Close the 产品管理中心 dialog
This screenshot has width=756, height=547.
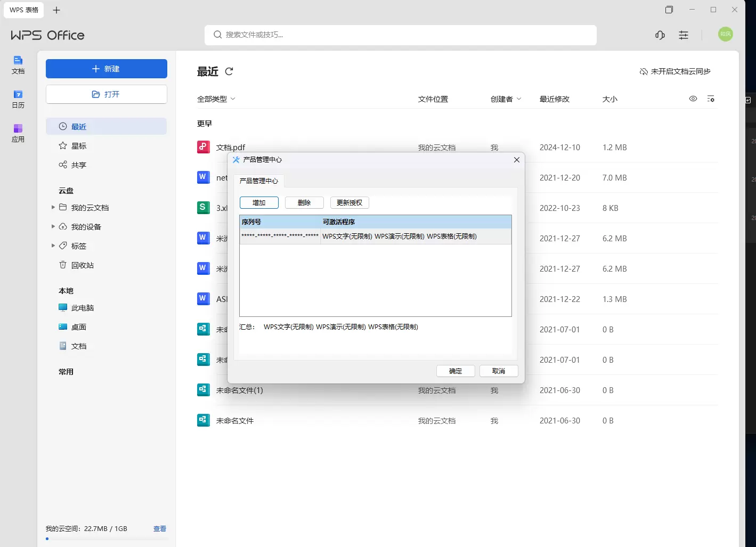point(516,160)
